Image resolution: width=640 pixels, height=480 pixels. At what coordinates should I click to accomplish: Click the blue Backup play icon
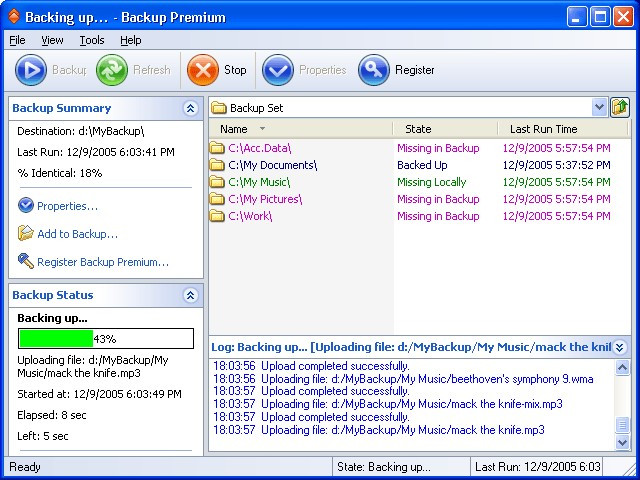pos(31,70)
